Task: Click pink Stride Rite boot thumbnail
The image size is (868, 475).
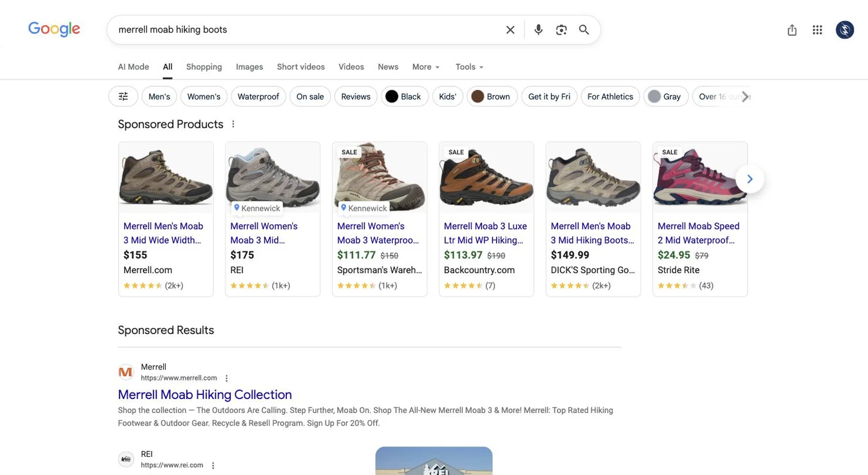Action: 700,178
